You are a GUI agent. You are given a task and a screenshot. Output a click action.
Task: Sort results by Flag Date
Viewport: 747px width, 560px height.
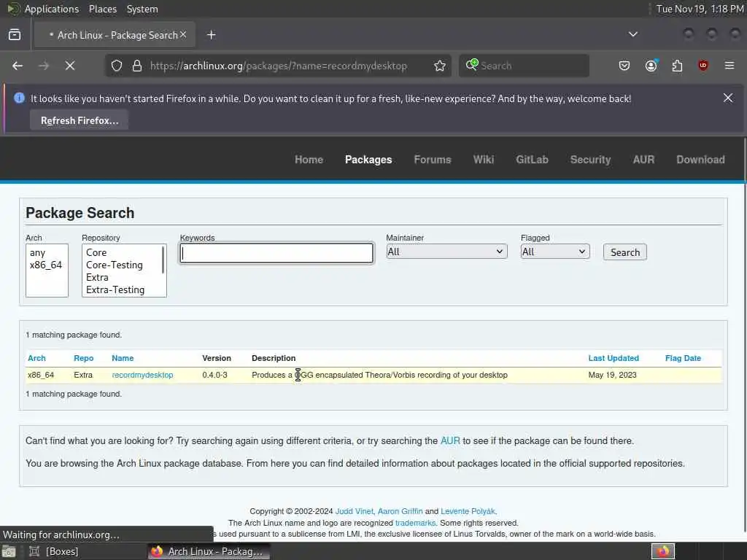click(x=683, y=358)
